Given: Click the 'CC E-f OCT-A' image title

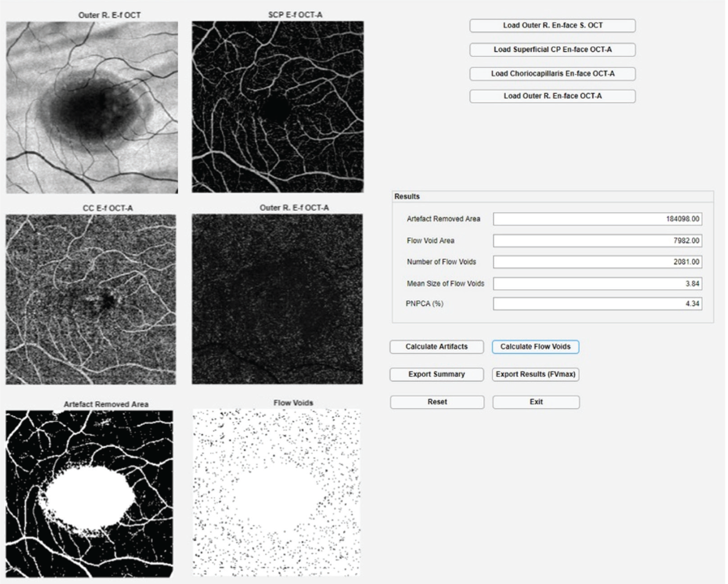Looking at the screenshot, I should tap(108, 208).
